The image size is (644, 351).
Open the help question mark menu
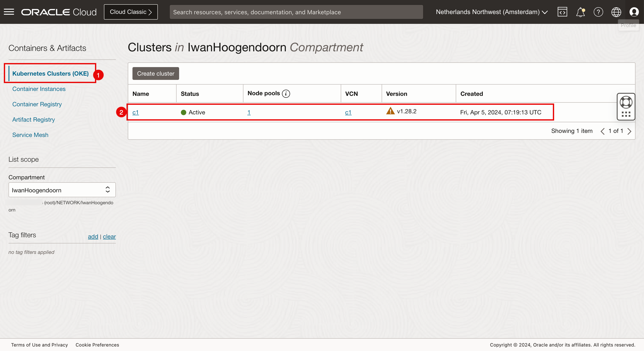point(598,12)
